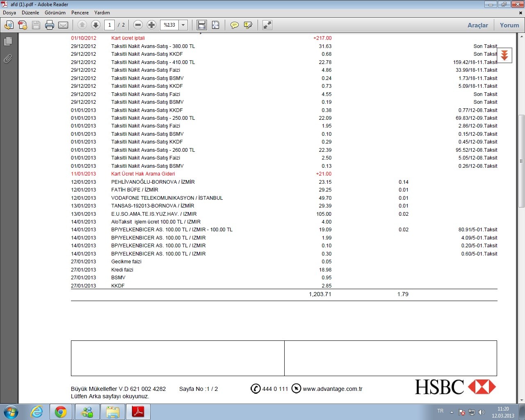
Task: Open the Yardım menu
Action: [102, 13]
